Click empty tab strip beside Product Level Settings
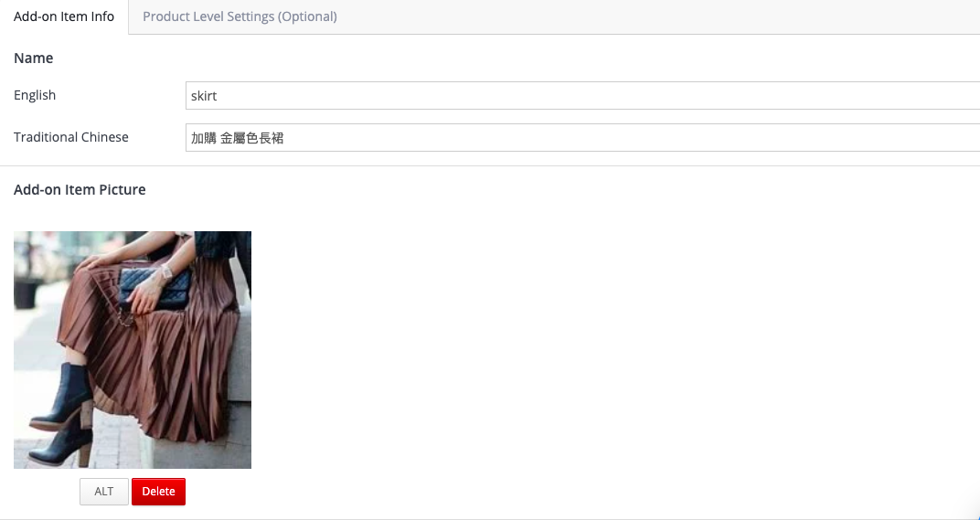The width and height of the screenshot is (980, 520). click(663, 16)
